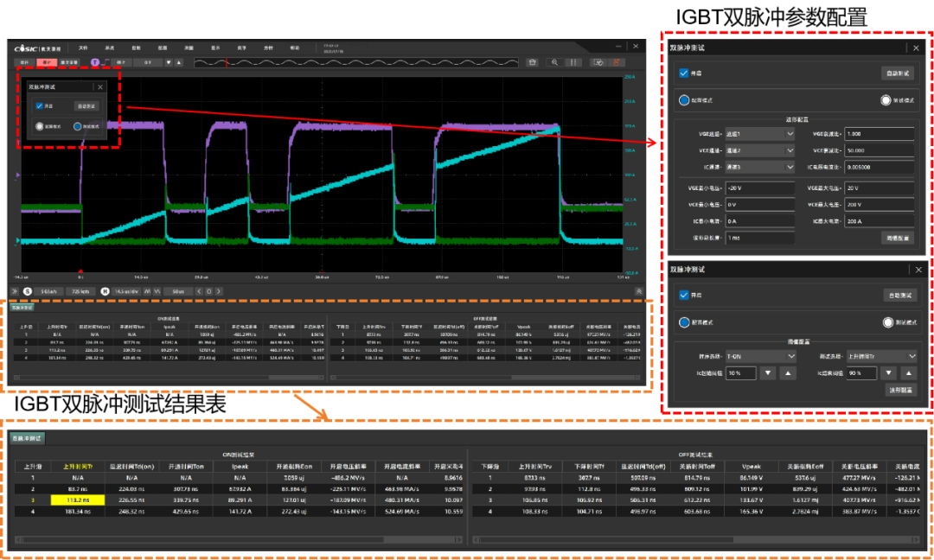This screenshot has width=934, height=560.
Task: Click the waveform overview bar with red marker
Action: coord(357,62)
